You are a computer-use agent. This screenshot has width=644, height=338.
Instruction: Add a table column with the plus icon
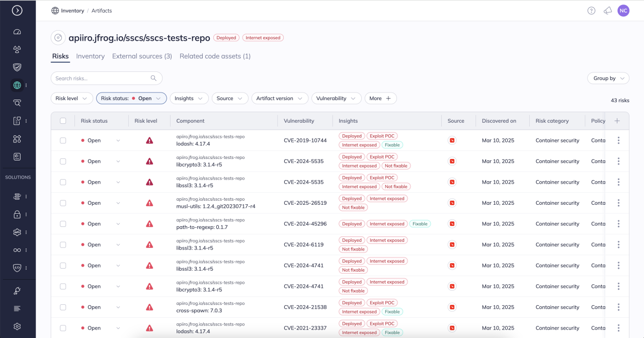tap(617, 121)
